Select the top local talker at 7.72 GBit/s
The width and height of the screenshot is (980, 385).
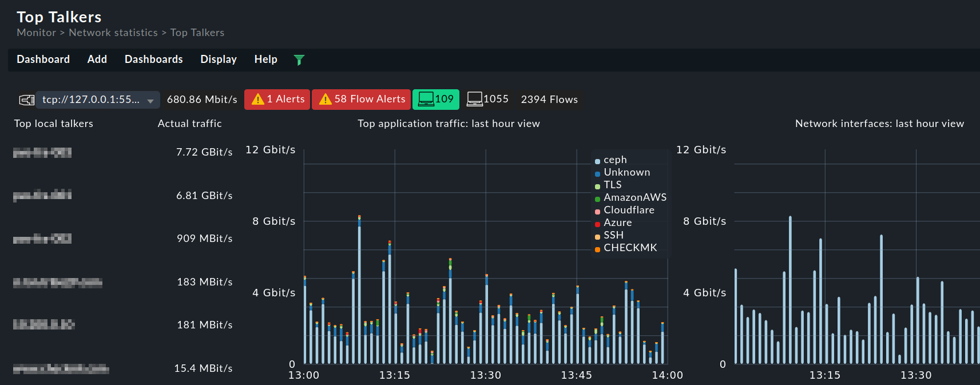tap(42, 152)
